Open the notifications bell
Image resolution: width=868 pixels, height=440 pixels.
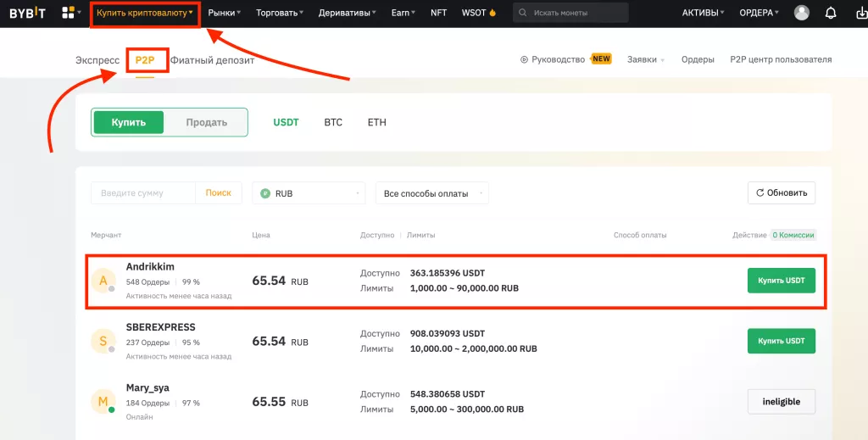coord(830,13)
